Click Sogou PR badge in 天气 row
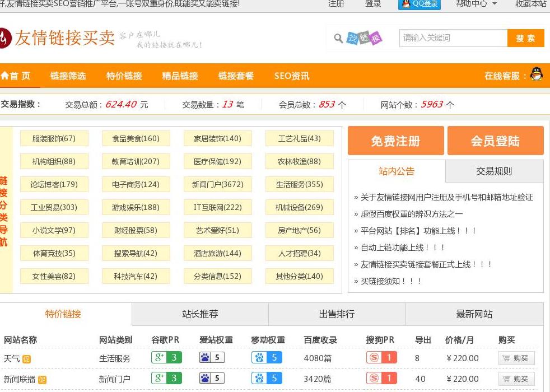This screenshot has height=392, width=550. point(381,358)
